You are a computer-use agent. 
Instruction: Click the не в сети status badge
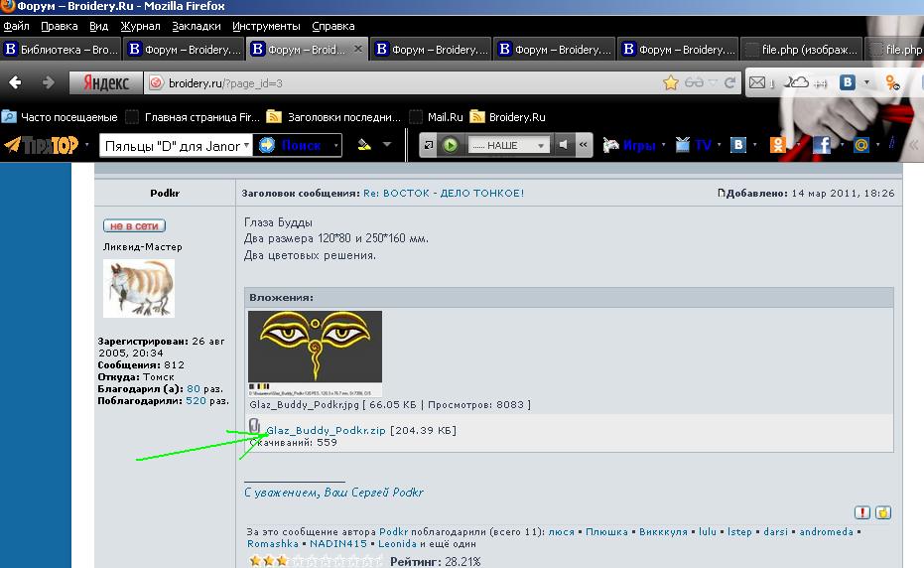(134, 225)
